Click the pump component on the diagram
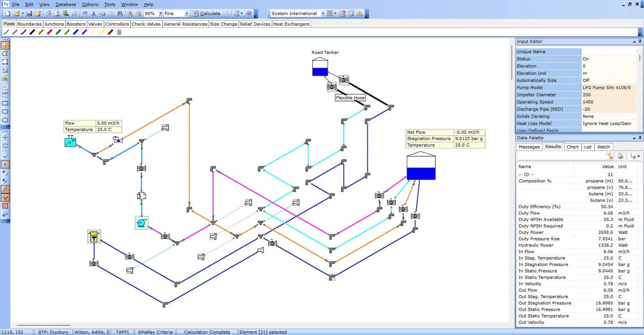Image resolution: width=644 pixels, height=335 pixels. pos(142,223)
